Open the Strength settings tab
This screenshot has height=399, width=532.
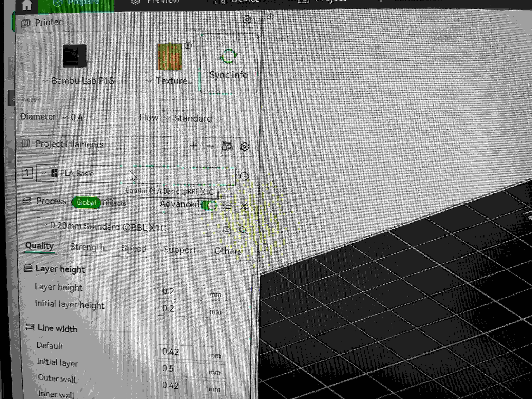pos(87,247)
